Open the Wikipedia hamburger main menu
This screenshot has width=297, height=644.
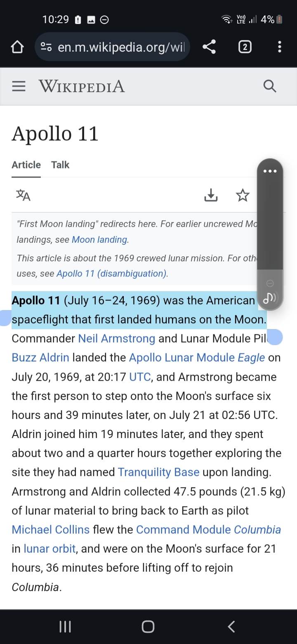[x=19, y=86]
